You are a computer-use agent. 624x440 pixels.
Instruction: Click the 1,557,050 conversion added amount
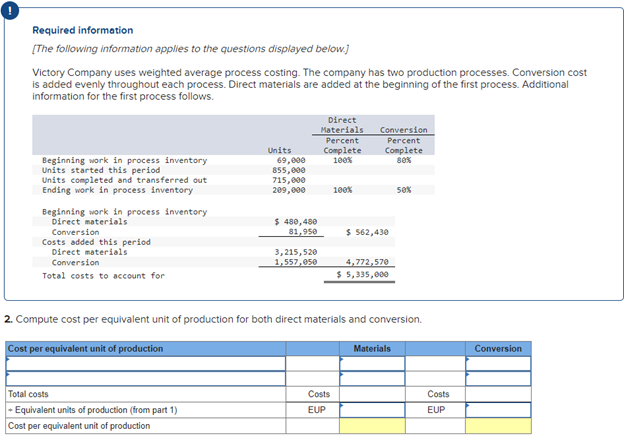click(296, 262)
